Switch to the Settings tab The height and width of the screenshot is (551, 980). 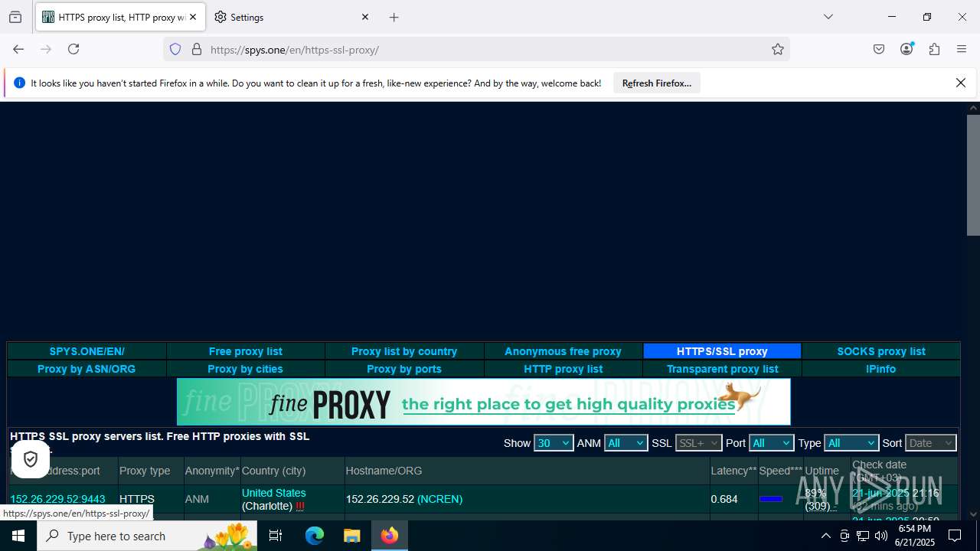click(291, 17)
